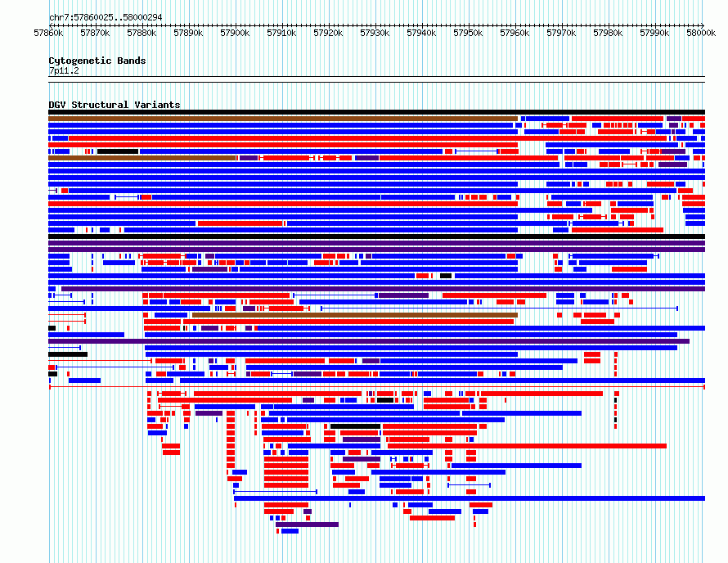
Task: Select the 57900k ruler label
Action: (x=235, y=33)
